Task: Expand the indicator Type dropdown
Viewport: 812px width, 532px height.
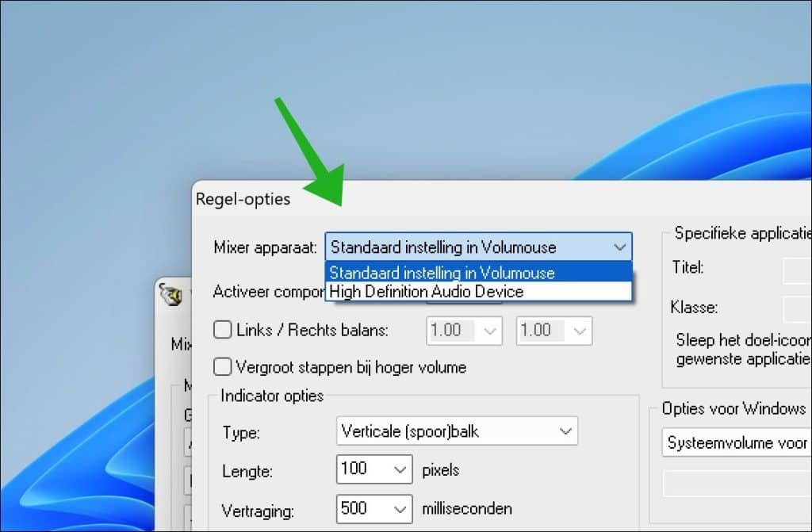Action: click(x=458, y=431)
